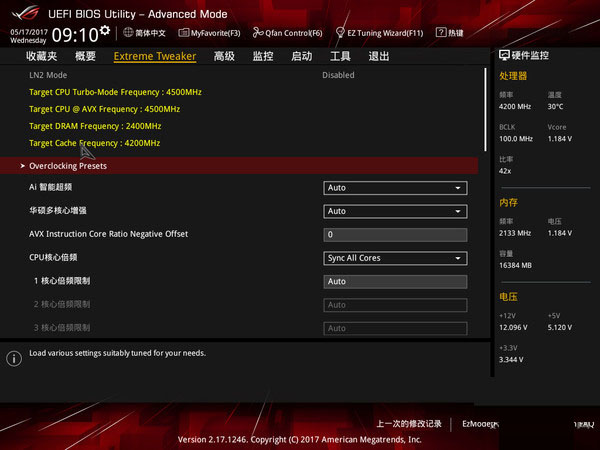The image size is (600, 450).
Task: Click the ROG logo icon
Action: (25, 13)
